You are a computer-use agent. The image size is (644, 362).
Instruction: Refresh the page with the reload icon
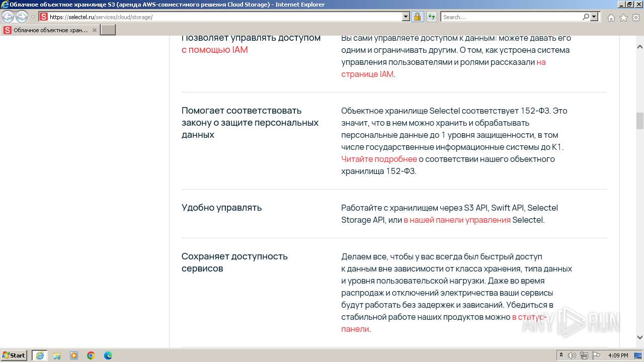tap(431, 17)
